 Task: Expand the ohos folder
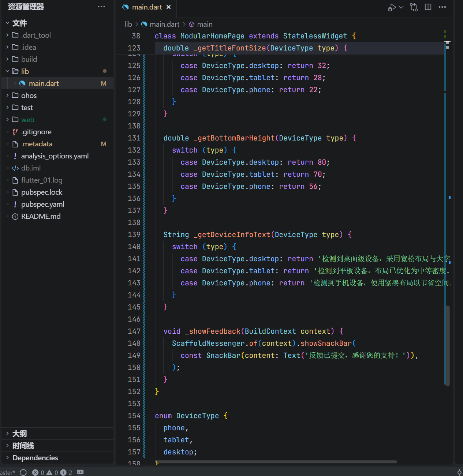tap(57, 95)
